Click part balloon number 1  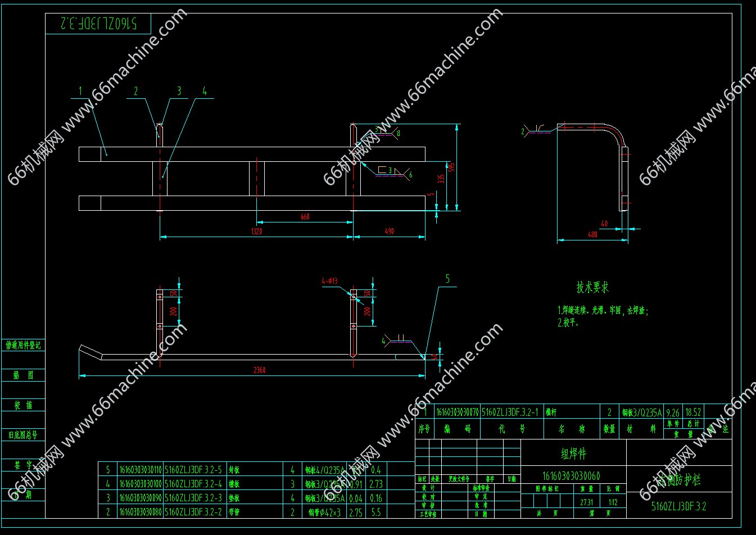tap(80, 92)
